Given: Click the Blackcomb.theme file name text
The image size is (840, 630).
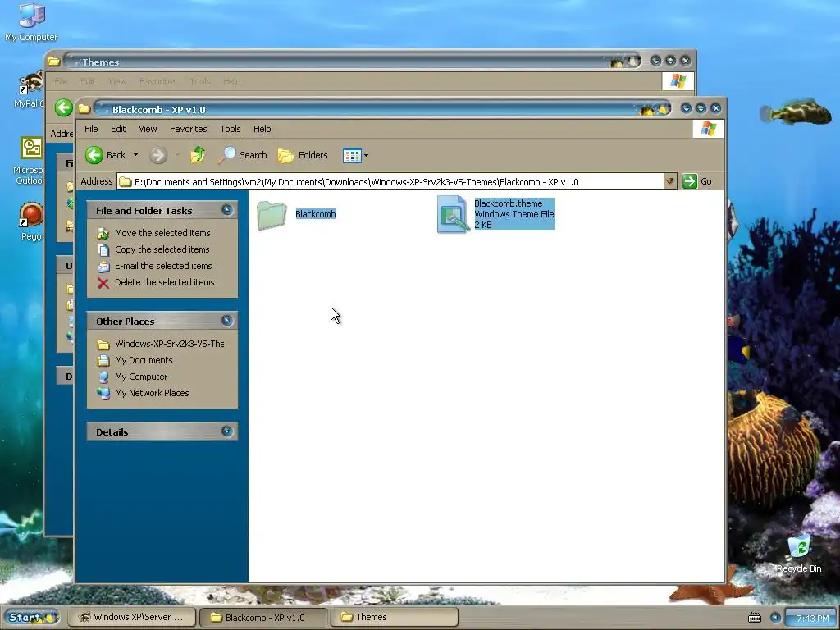Looking at the screenshot, I should (x=509, y=203).
